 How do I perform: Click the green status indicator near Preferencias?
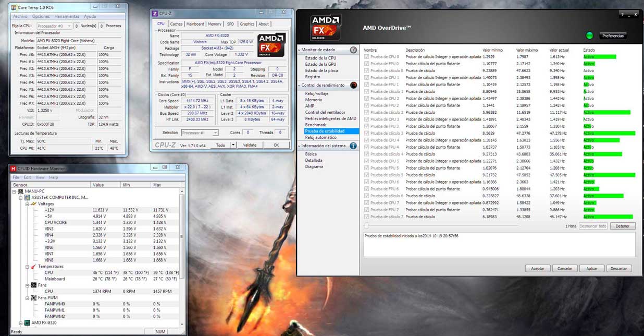coord(589,36)
